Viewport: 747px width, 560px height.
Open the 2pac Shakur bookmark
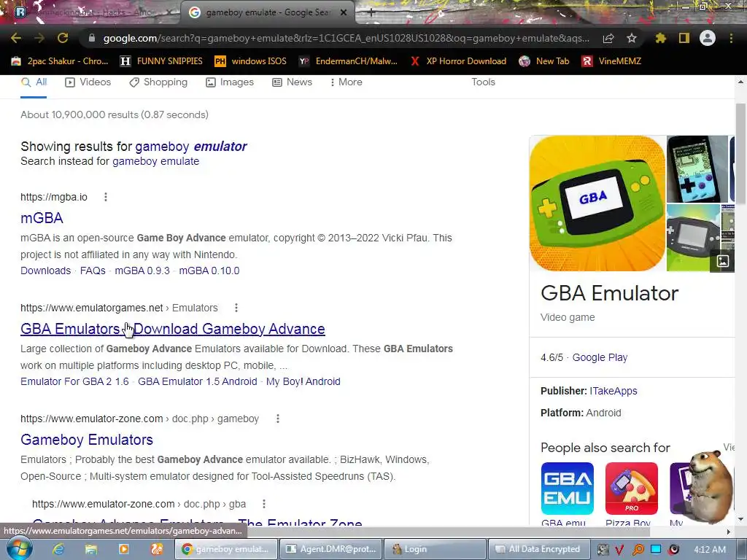tap(60, 61)
